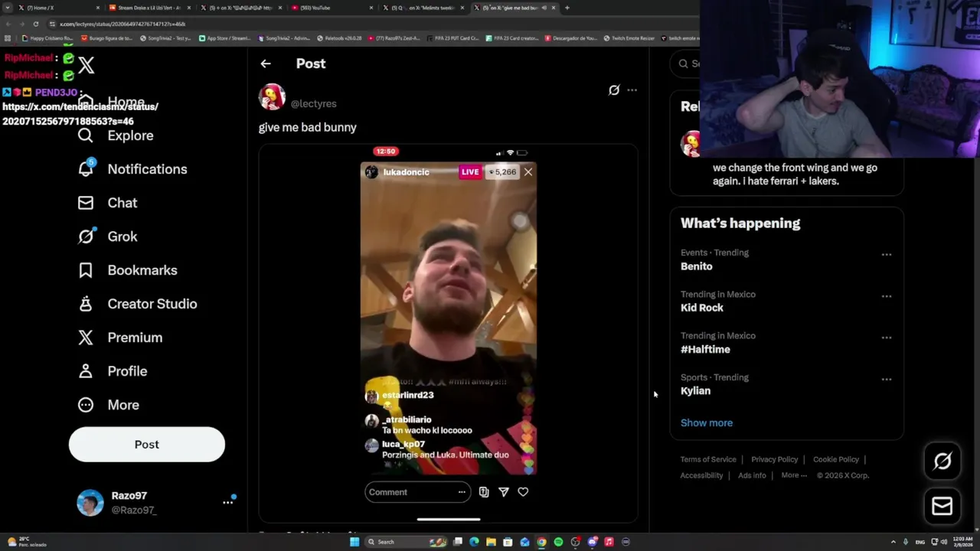980x551 pixels.
Task: Open a new browser tab
Action: click(x=567, y=8)
